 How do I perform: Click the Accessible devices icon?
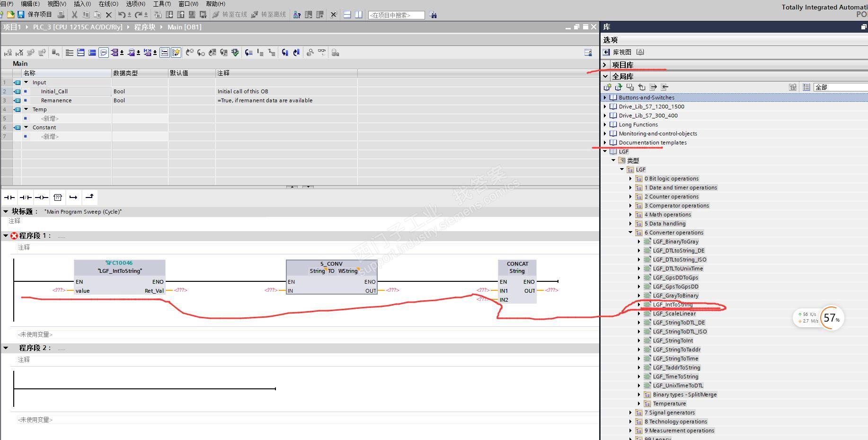click(297, 15)
